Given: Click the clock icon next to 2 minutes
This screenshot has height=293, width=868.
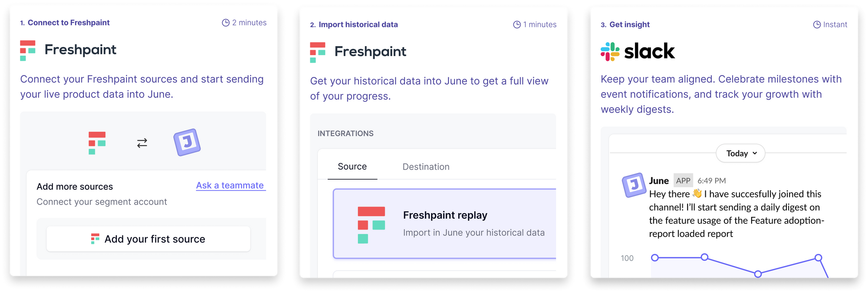Looking at the screenshot, I should [x=226, y=23].
